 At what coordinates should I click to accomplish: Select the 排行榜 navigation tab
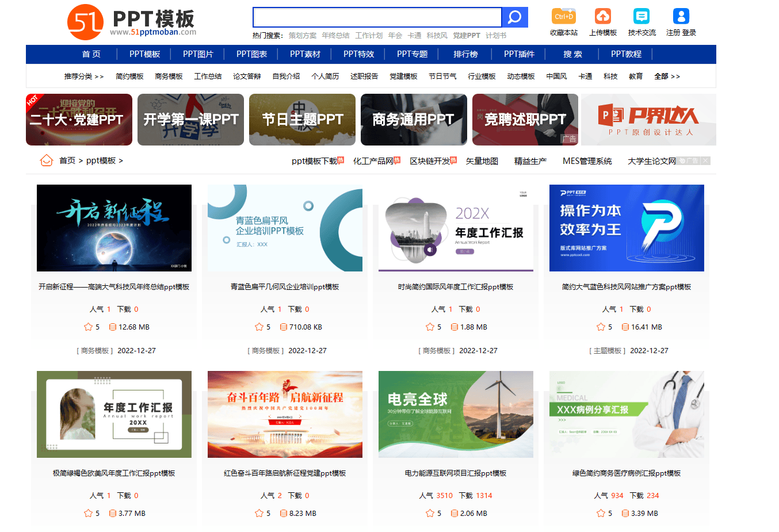tap(465, 54)
